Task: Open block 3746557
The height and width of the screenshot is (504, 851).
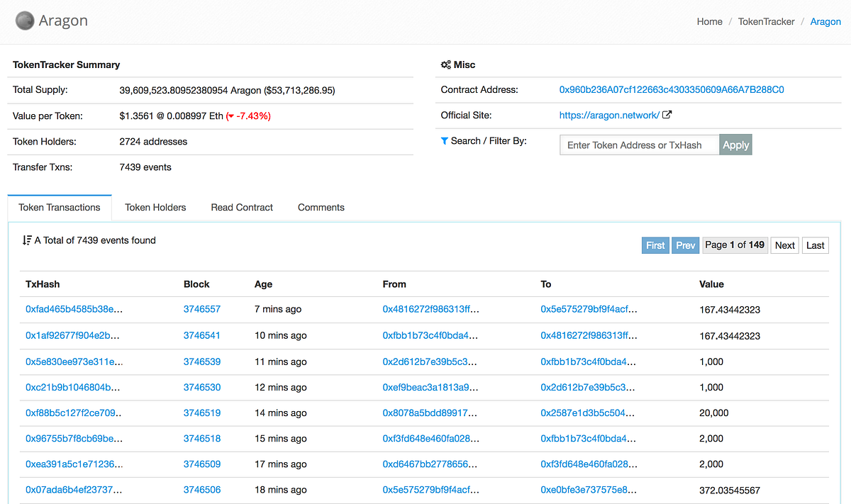Action: (x=202, y=310)
